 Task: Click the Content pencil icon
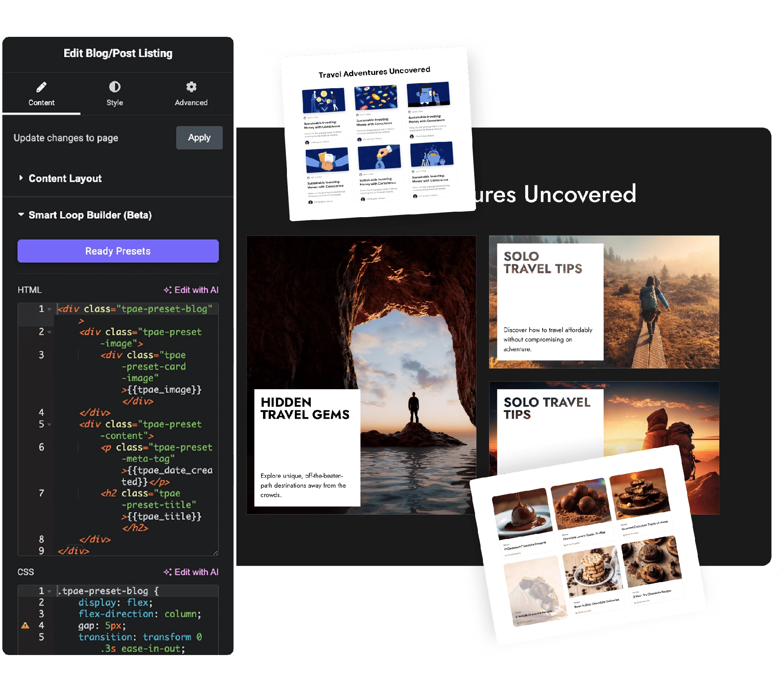point(41,87)
